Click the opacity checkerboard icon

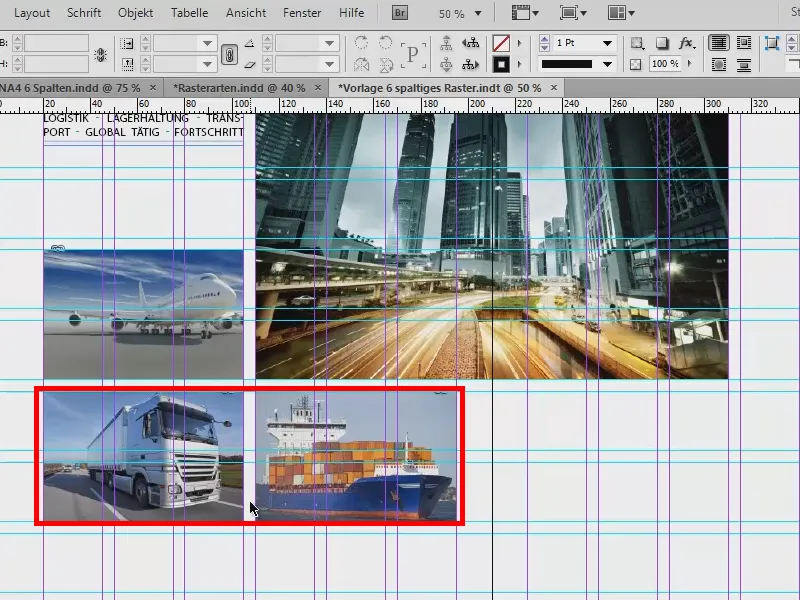[x=636, y=64]
